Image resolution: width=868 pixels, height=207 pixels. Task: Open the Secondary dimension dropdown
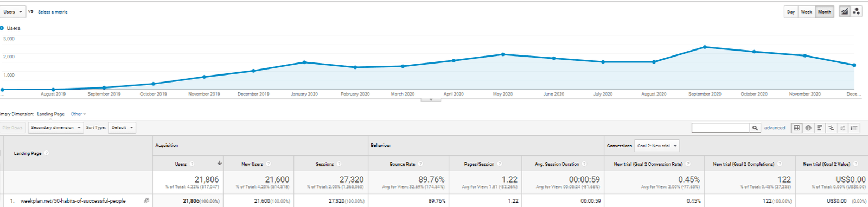click(x=56, y=128)
